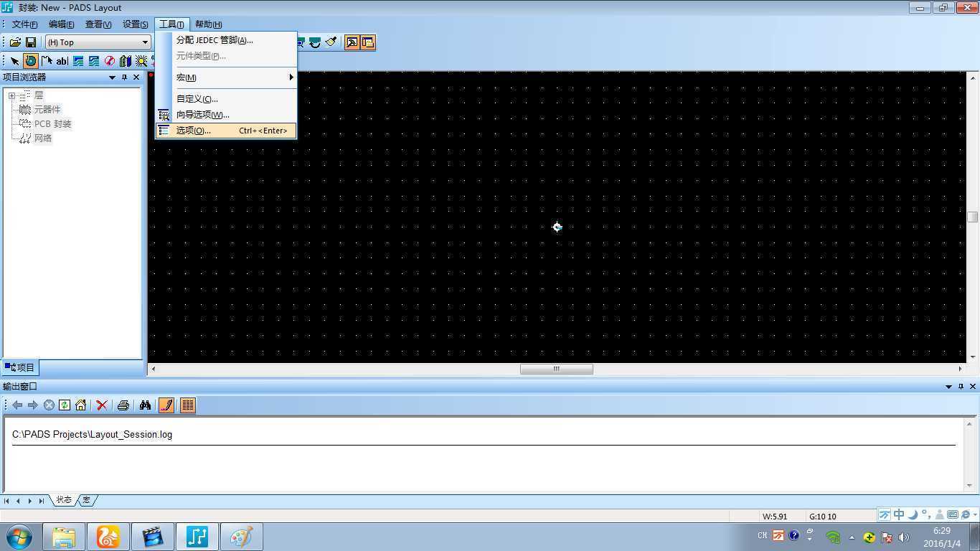
Task: Choose the 2D line drawing tool
Action: (x=47, y=61)
